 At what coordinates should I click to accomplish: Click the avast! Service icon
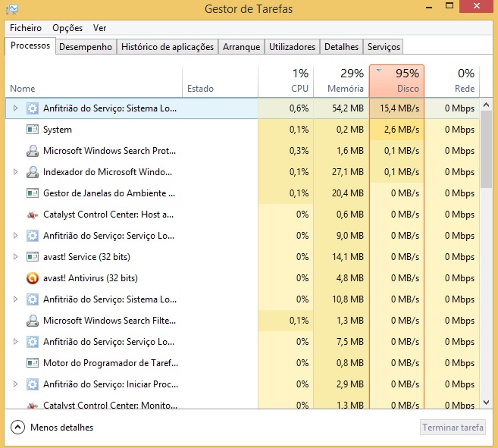point(33,257)
